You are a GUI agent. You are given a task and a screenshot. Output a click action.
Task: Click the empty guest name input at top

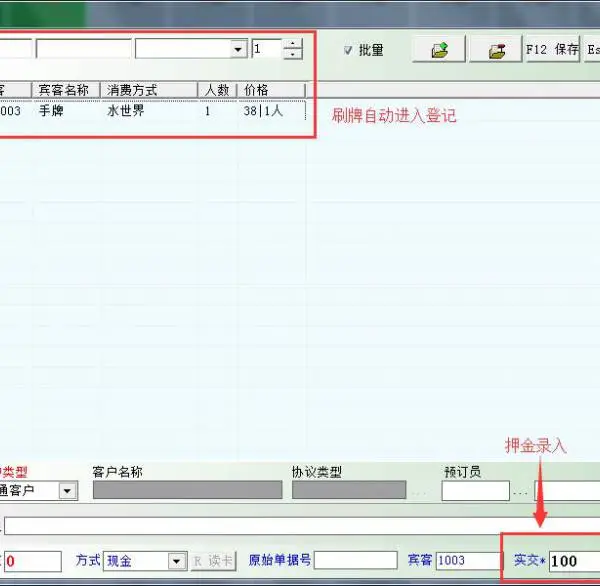point(83,49)
